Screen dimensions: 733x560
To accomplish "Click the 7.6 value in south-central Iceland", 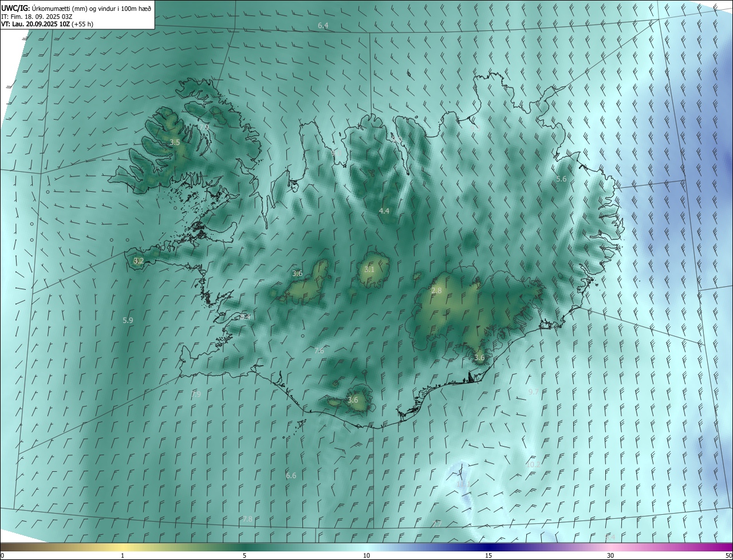I will tap(319, 350).
